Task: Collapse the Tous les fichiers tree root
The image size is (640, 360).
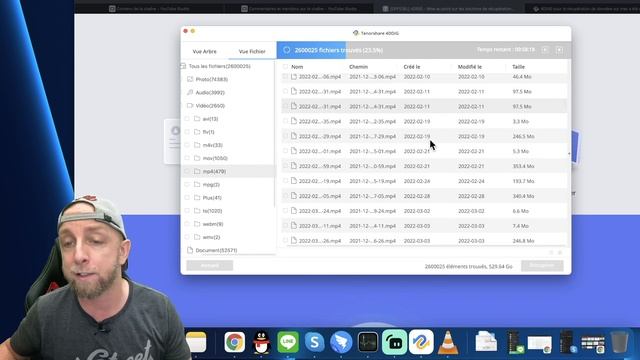Action: pos(183,66)
